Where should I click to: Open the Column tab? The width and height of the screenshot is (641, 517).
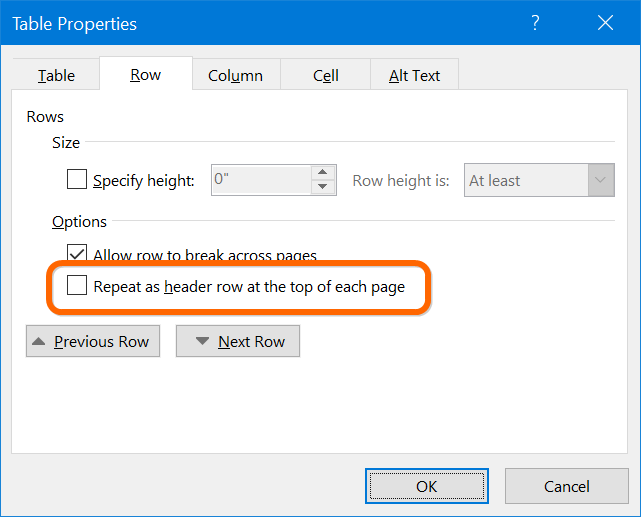(235, 76)
